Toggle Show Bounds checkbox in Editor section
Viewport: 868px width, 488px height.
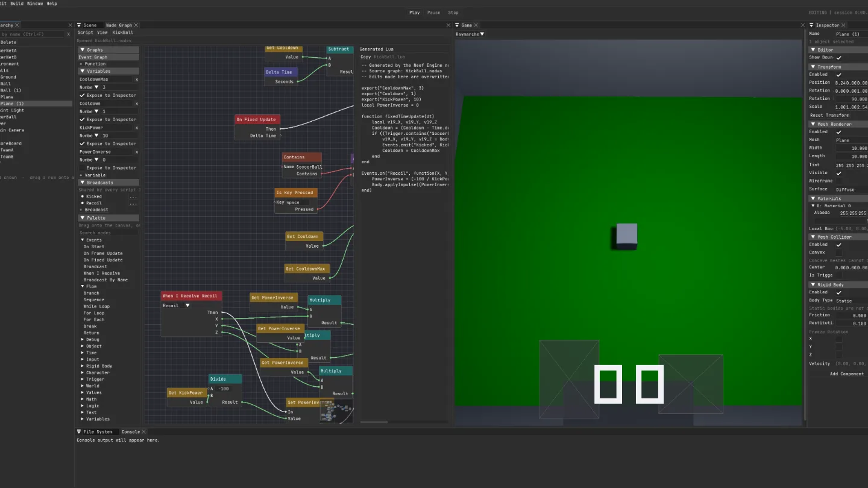point(838,58)
